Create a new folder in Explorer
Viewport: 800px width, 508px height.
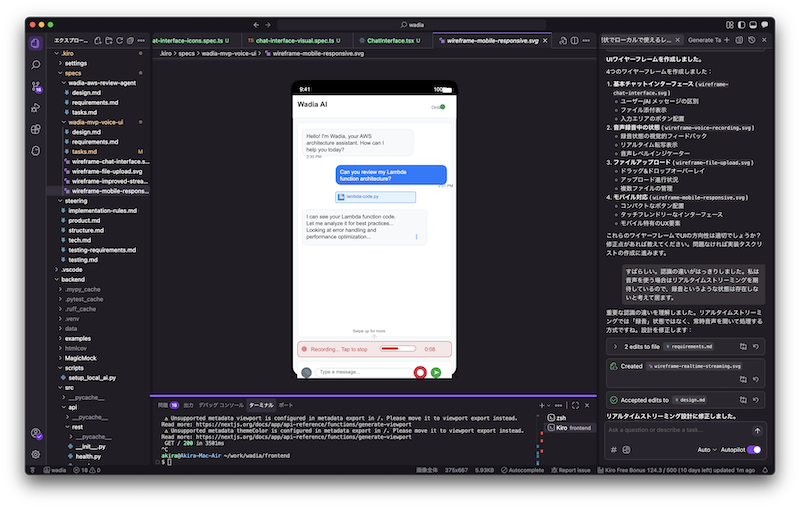tap(109, 40)
